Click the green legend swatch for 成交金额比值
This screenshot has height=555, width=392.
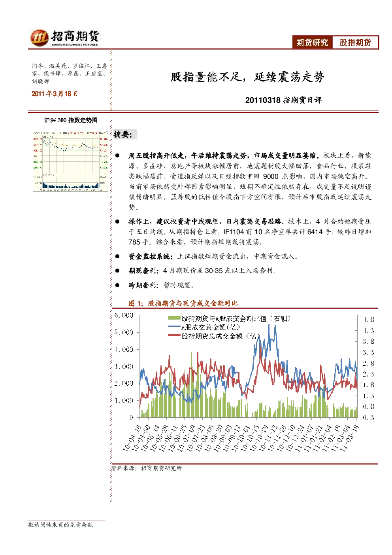pos(174,318)
